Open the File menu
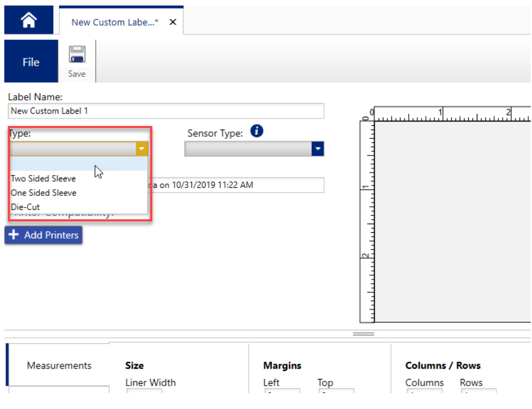 [x=31, y=62]
